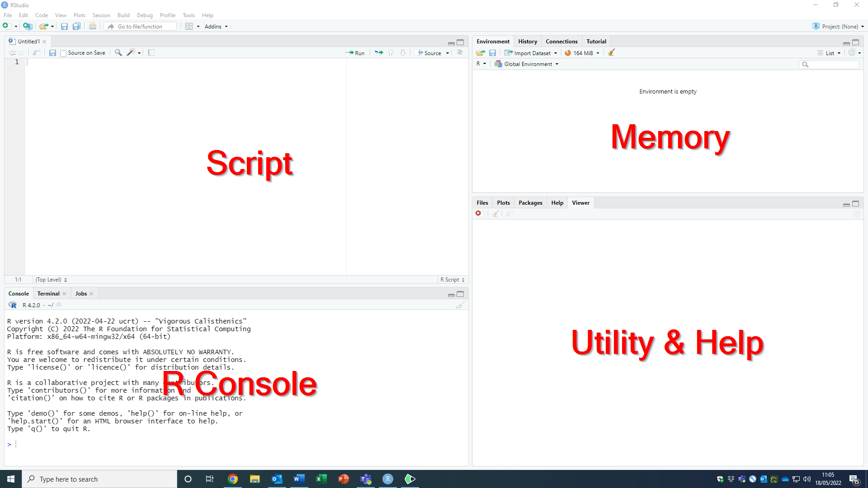This screenshot has width=868, height=488.
Task: Open the 164 MiB memory usage dropdown
Action: (582, 53)
